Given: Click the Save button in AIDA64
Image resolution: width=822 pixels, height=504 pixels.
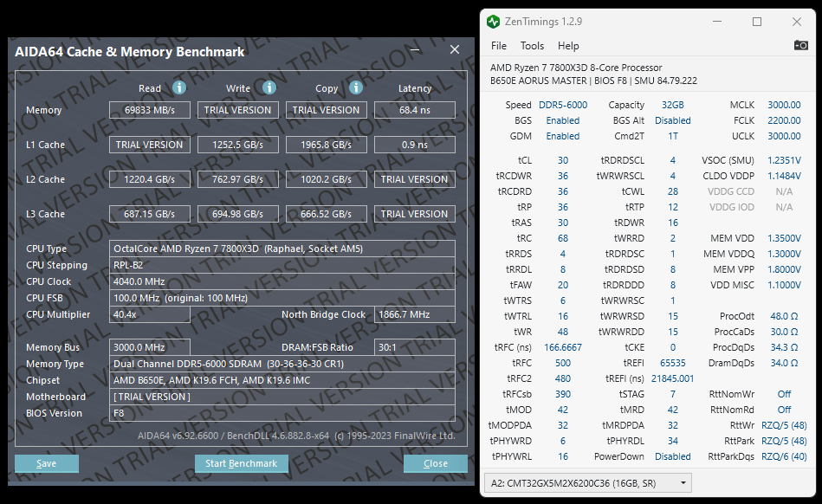Looking at the screenshot, I should coord(46,463).
